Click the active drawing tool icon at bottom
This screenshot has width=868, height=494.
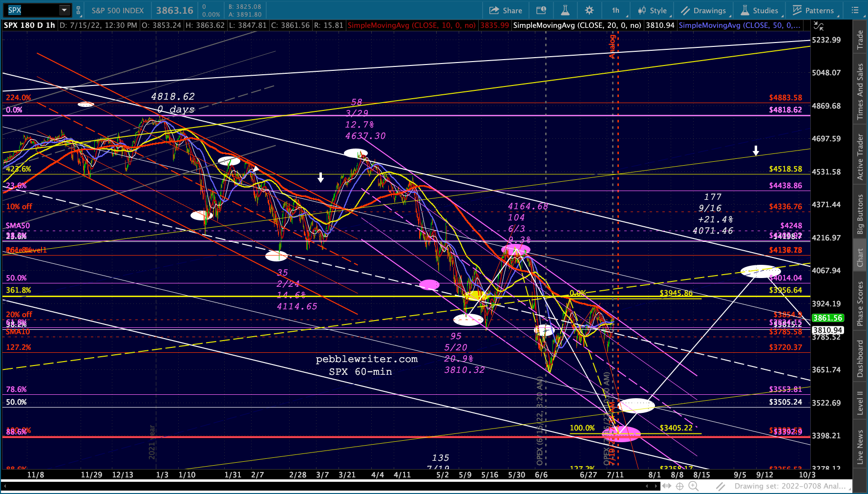(x=720, y=486)
